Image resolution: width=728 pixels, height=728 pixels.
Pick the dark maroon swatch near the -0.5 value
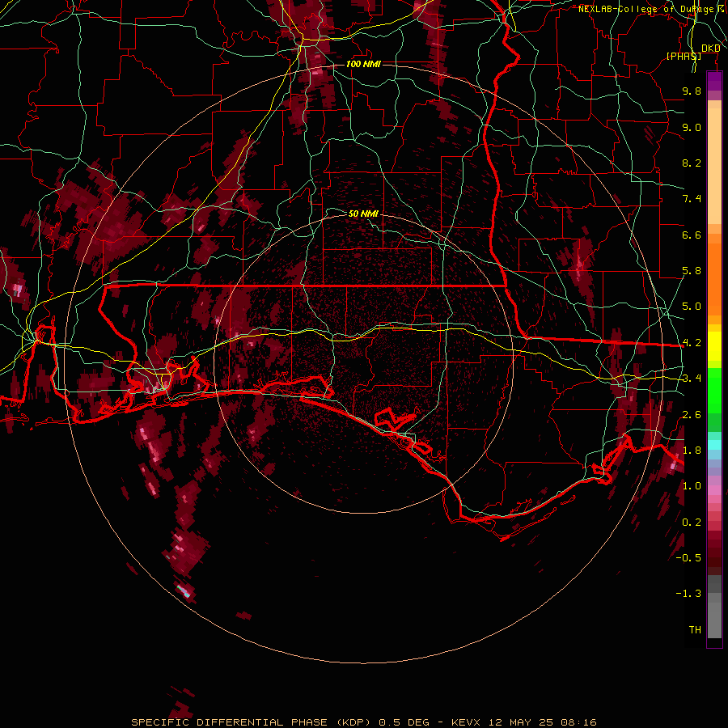tap(714, 557)
